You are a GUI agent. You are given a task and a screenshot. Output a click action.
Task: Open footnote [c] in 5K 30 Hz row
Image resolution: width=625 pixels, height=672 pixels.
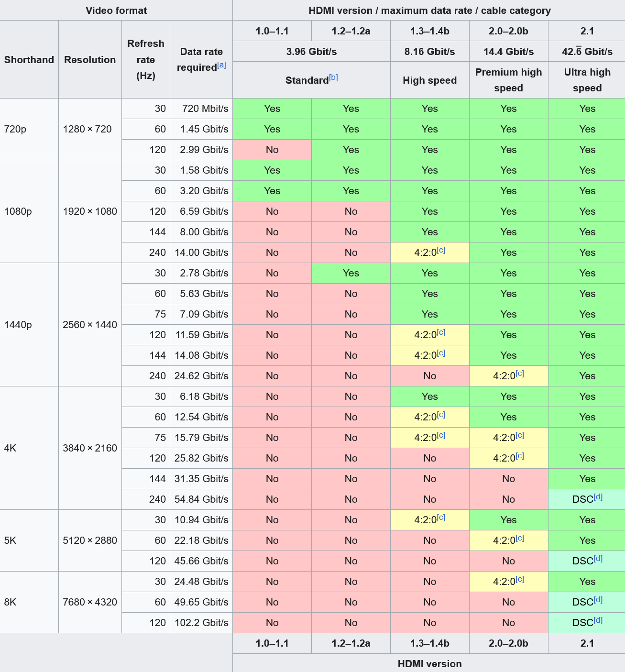pos(441,517)
